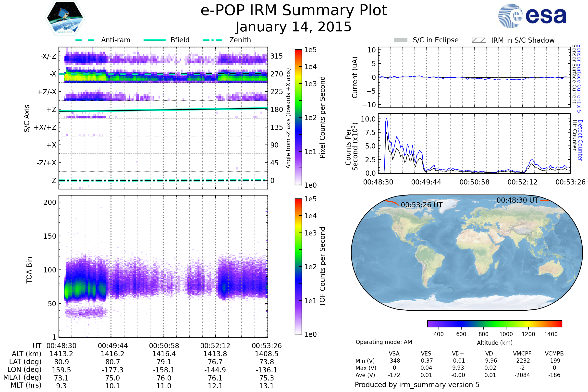Click the Detect Counter blue axis label
The image size is (588, 392).
pyautogui.click(x=580, y=140)
